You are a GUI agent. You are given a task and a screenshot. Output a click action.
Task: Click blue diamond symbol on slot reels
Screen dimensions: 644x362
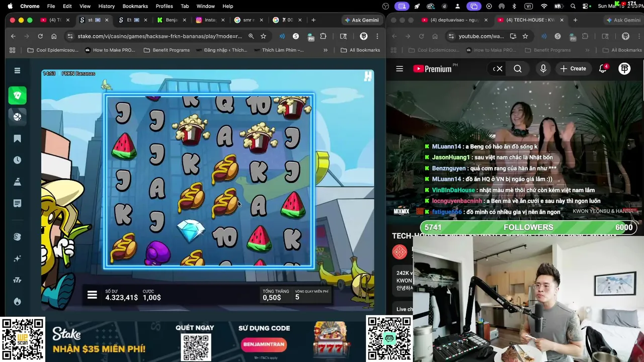click(191, 231)
